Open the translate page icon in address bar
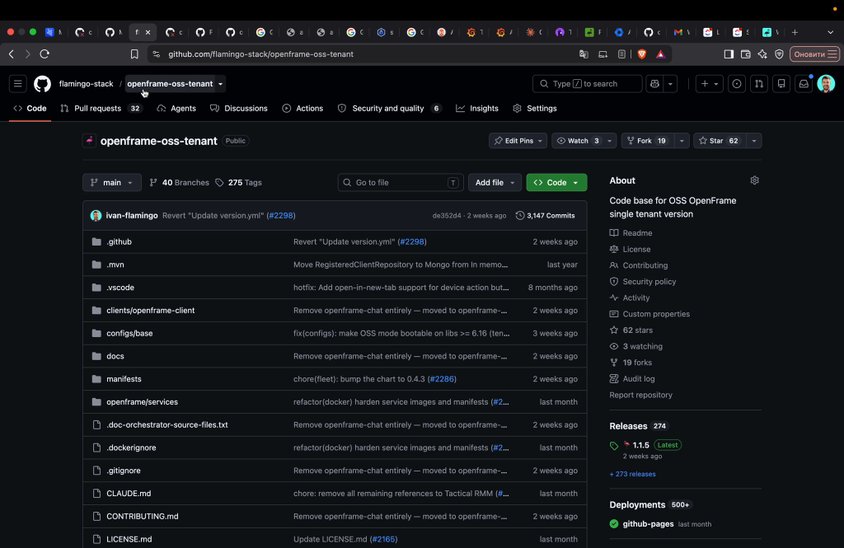The width and height of the screenshot is (844, 548). pos(583,54)
